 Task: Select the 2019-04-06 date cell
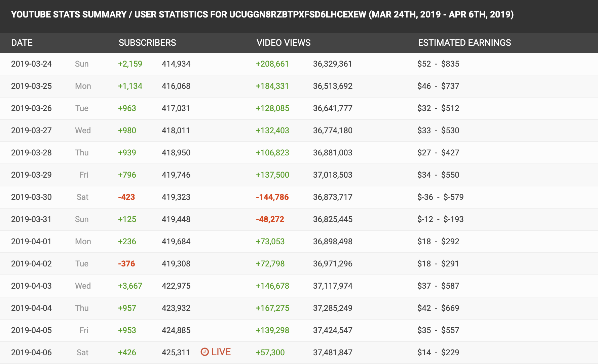click(x=31, y=353)
